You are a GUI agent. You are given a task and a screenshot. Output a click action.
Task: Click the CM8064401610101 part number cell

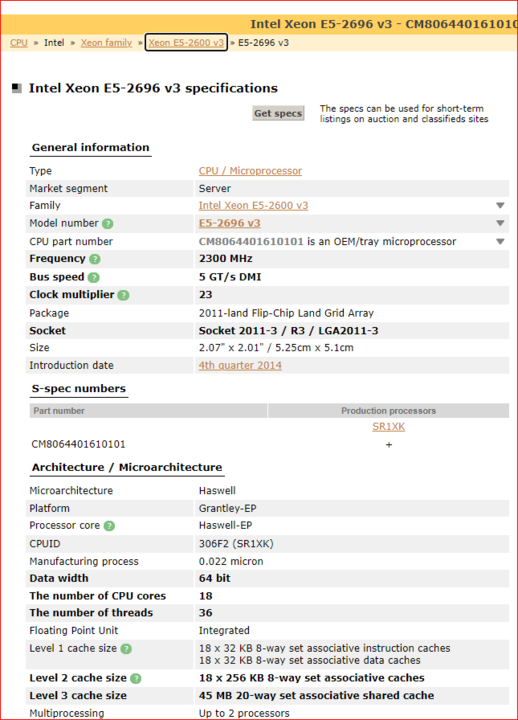79,444
